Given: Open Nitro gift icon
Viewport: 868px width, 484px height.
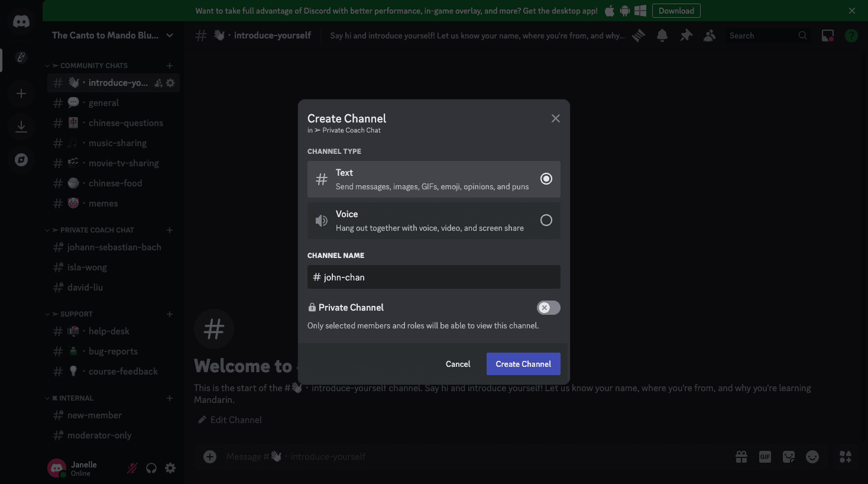Looking at the screenshot, I should click(x=741, y=457).
